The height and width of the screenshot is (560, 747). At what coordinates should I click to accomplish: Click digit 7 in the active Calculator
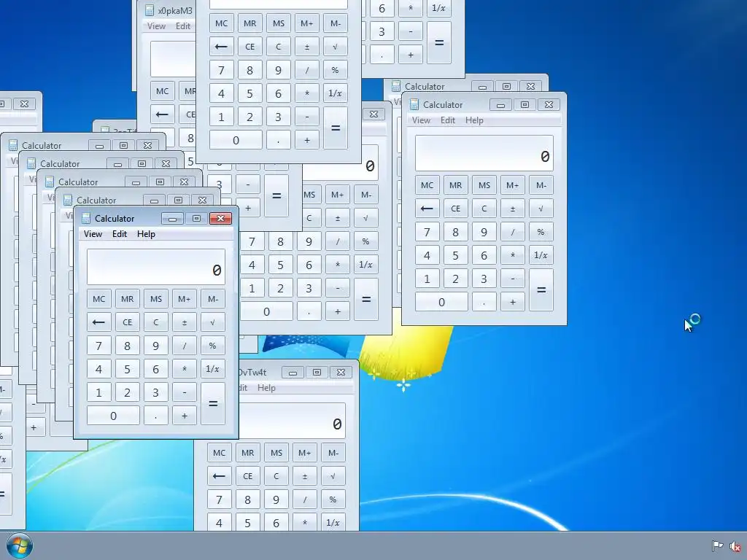click(x=98, y=346)
